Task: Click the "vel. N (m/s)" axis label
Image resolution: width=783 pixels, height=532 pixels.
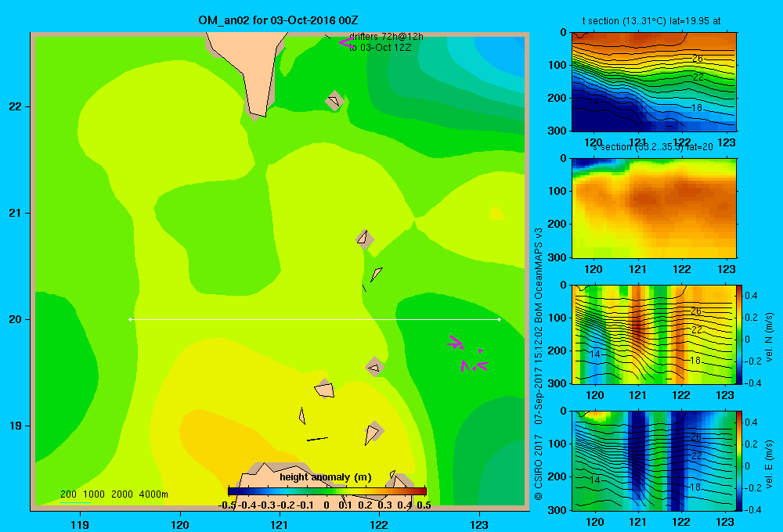Action: click(x=769, y=337)
